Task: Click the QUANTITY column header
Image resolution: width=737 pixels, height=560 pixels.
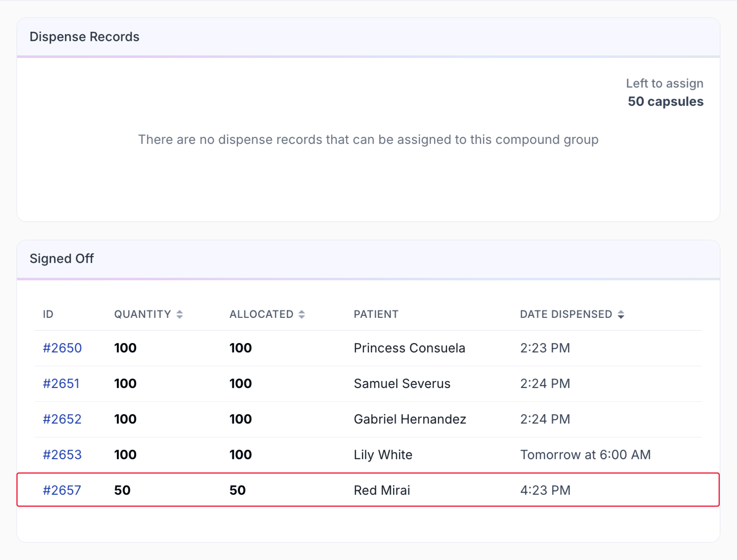Action: [143, 314]
